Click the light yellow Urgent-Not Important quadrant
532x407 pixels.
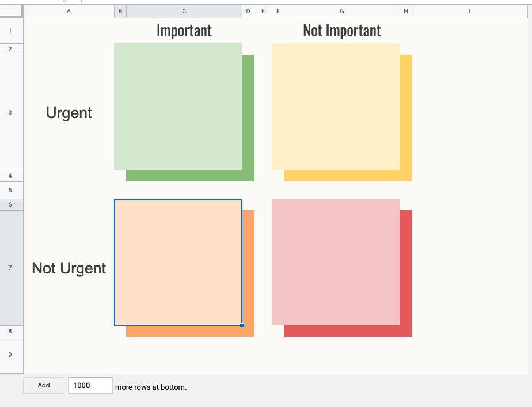[x=336, y=106]
